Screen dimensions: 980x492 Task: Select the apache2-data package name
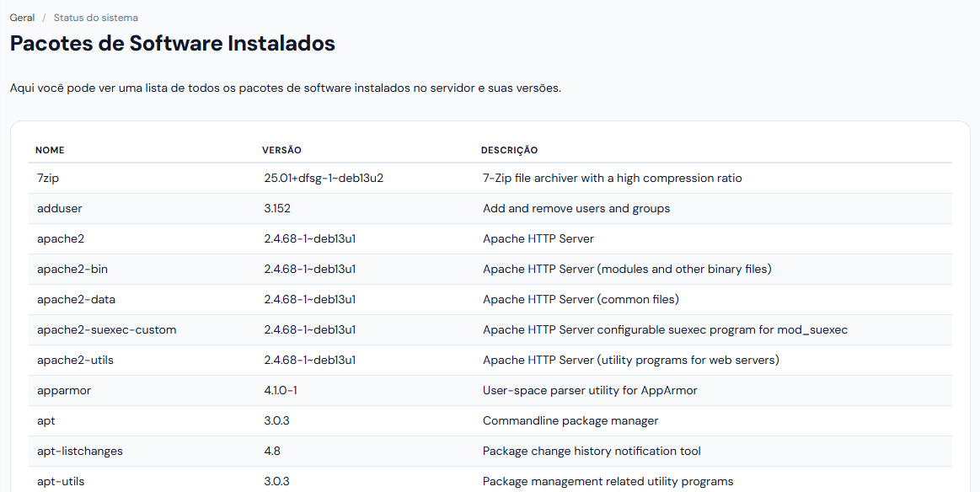(x=76, y=299)
